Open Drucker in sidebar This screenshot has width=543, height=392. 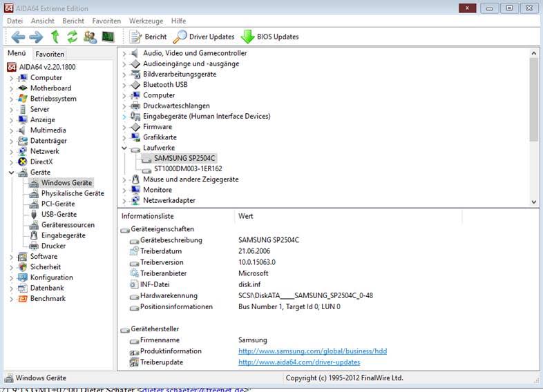pyautogui.click(x=53, y=246)
